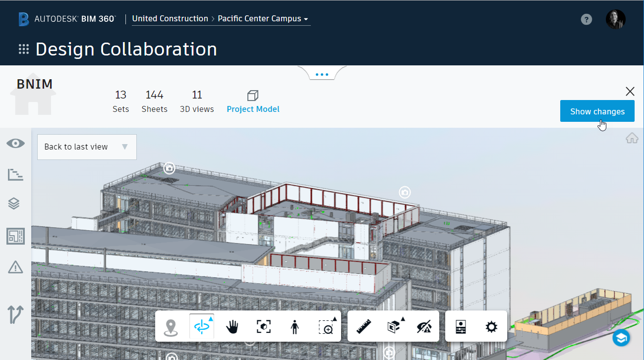Toggle hidden warnings visibility in toolbar
This screenshot has height=360, width=644.
pyautogui.click(x=425, y=326)
